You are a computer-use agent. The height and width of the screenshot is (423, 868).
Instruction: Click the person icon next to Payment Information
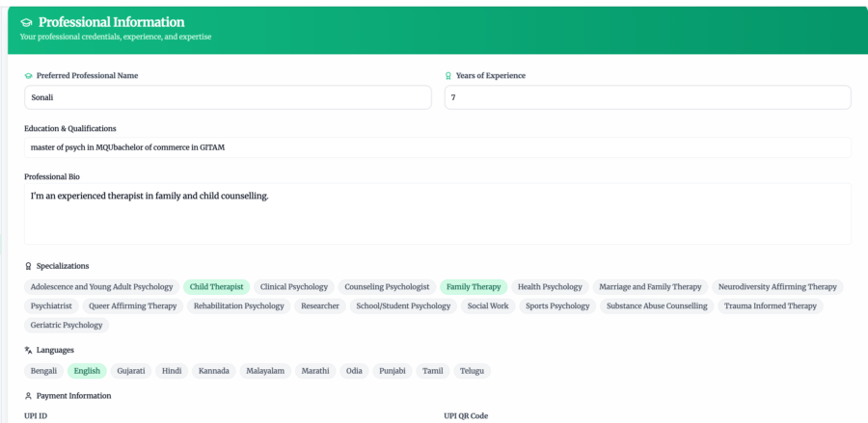point(28,396)
